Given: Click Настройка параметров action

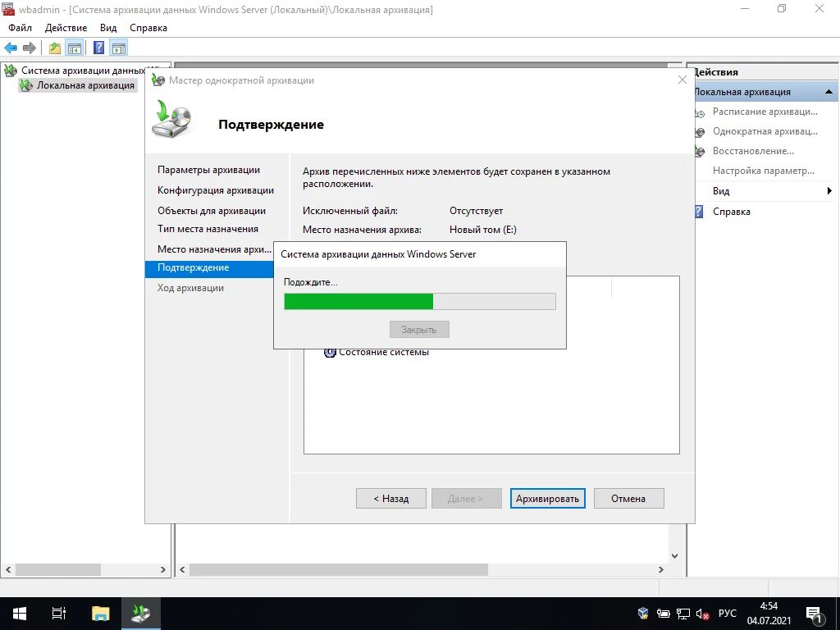Looking at the screenshot, I should tap(763, 171).
